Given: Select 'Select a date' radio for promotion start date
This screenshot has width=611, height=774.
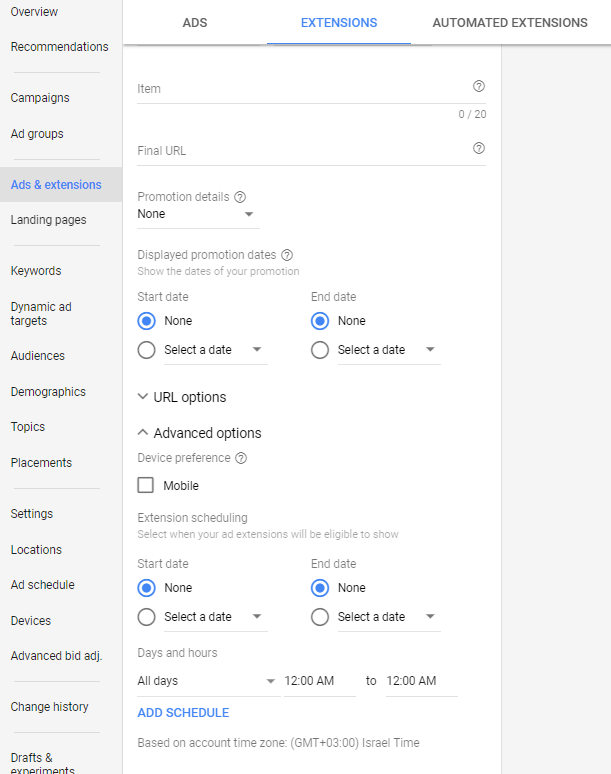Looking at the screenshot, I should (x=147, y=350).
